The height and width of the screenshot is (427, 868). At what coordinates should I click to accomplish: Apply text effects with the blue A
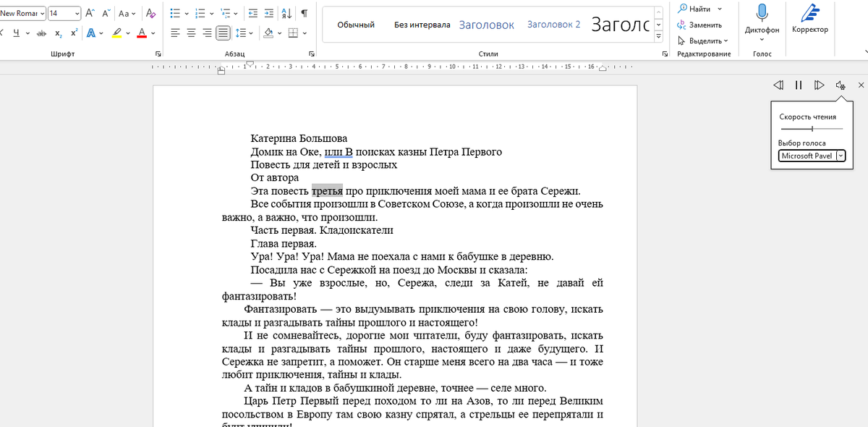pyautogui.click(x=91, y=33)
